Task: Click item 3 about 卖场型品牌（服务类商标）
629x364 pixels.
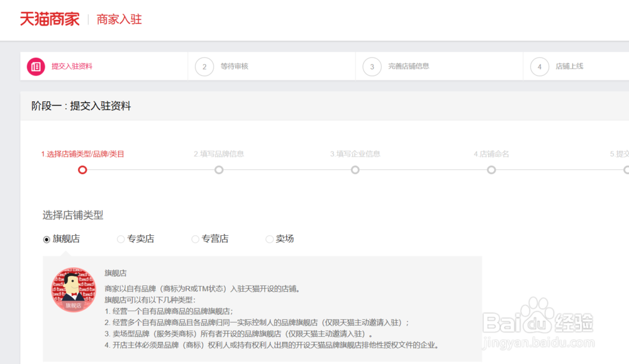Action: tap(239, 334)
